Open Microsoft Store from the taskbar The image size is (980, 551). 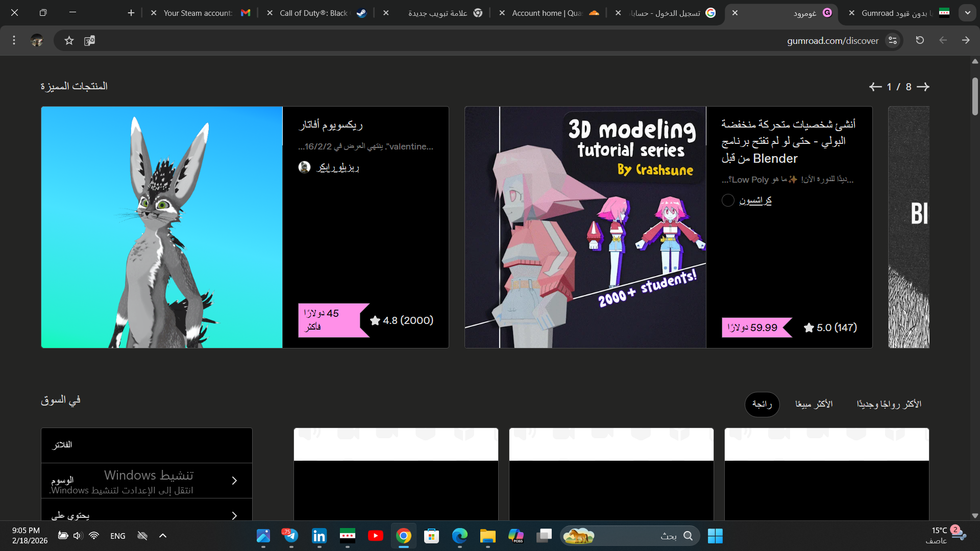coord(431,536)
